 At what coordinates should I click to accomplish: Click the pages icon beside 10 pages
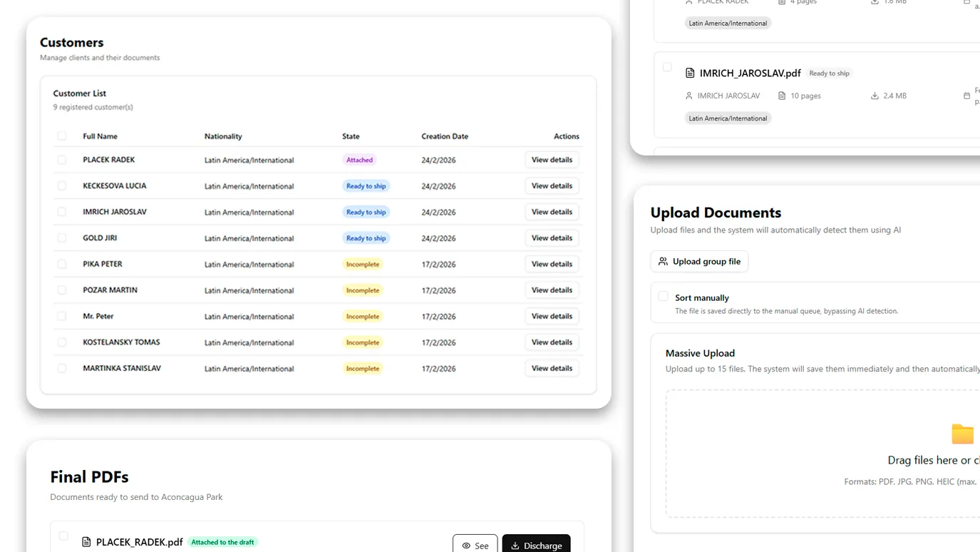pos(782,96)
